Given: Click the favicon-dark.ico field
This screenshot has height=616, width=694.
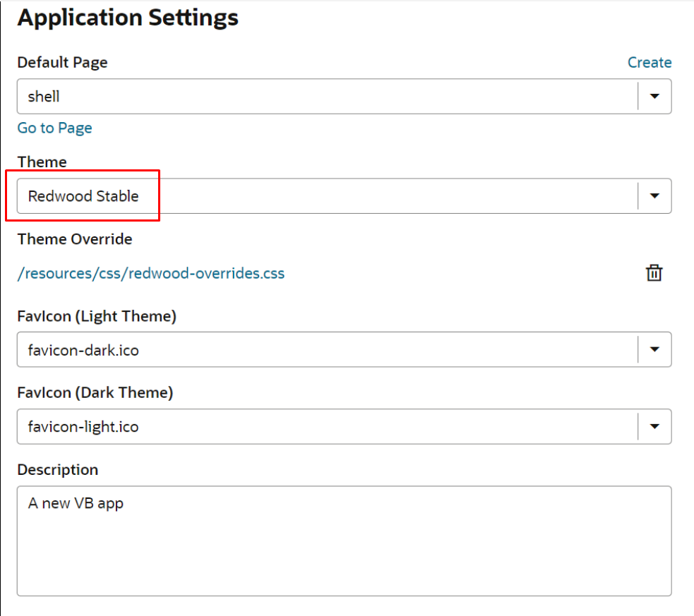Looking at the screenshot, I should point(327,349).
